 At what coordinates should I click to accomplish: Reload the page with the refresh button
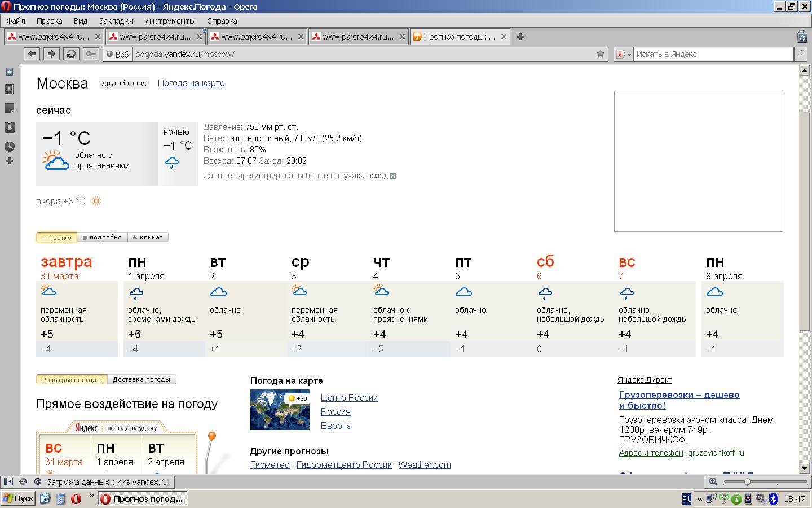point(71,54)
